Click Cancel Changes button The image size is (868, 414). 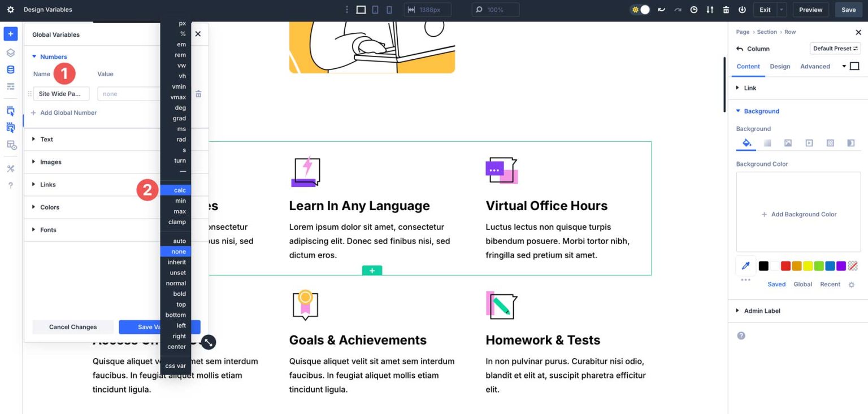(73, 327)
